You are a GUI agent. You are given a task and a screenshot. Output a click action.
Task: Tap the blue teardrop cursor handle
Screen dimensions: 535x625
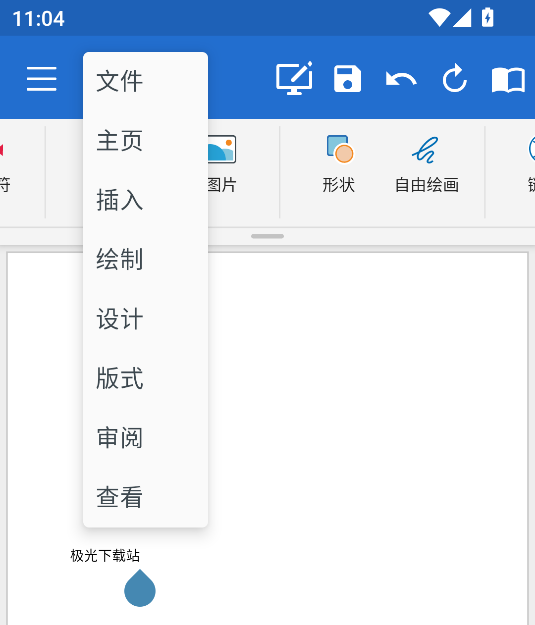[x=140, y=588]
